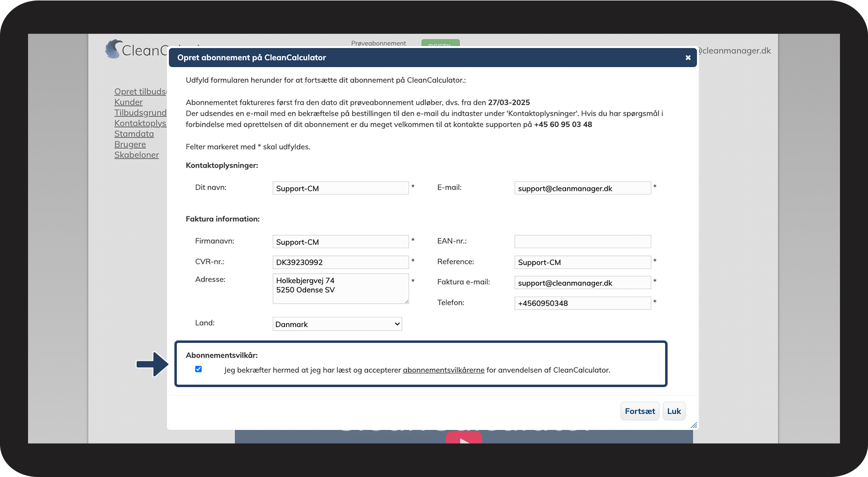Click the dialog title Opret abonnement på CleanCalculator

coord(252,57)
